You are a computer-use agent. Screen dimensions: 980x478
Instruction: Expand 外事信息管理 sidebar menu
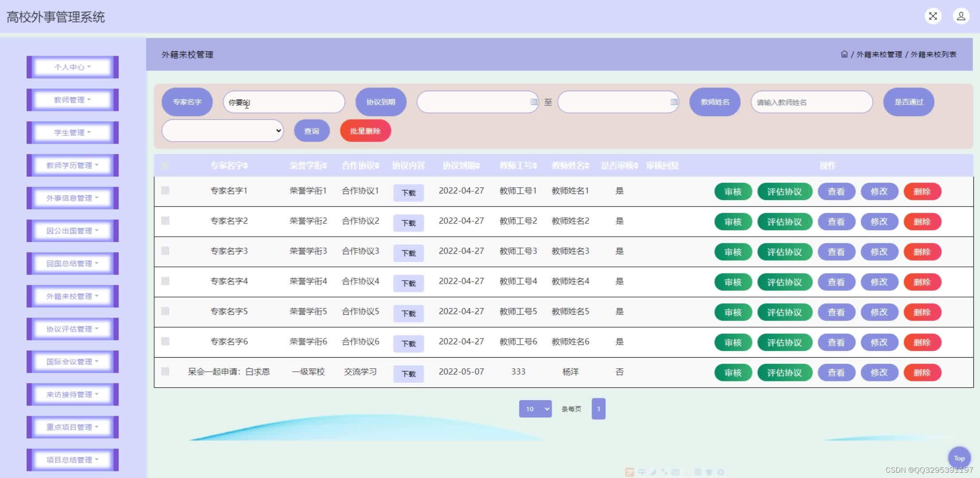pyautogui.click(x=73, y=198)
